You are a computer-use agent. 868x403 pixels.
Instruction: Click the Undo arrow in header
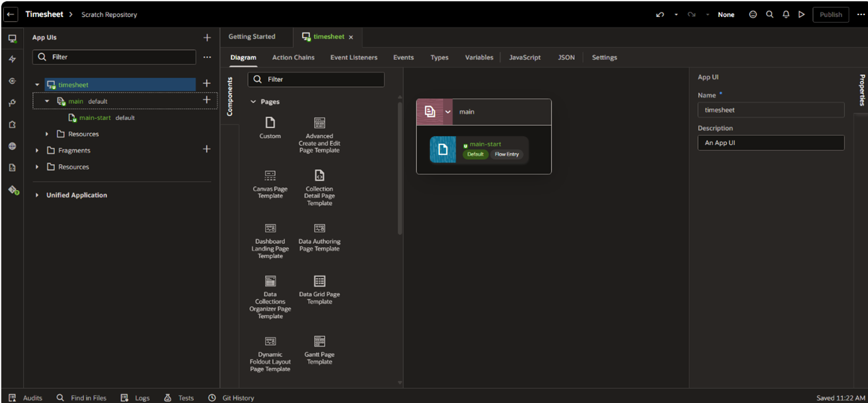(660, 14)
